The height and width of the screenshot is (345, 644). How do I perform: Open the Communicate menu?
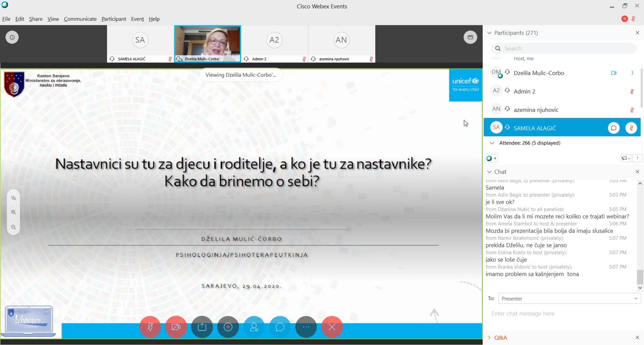80,19
